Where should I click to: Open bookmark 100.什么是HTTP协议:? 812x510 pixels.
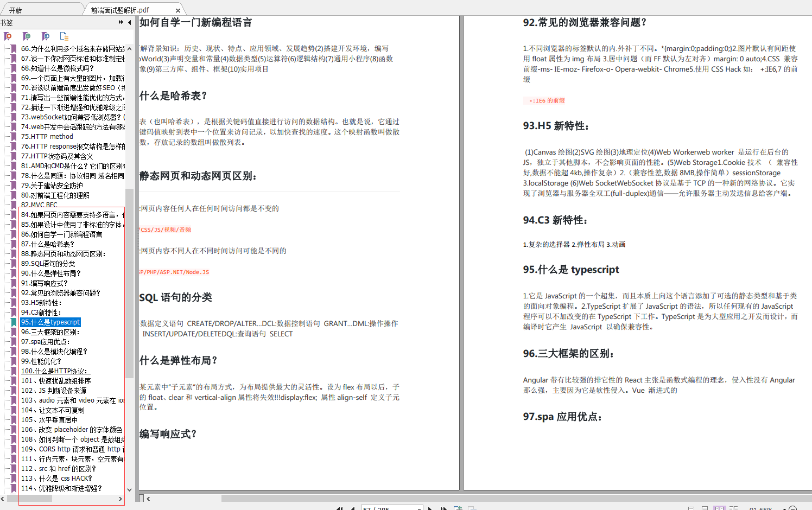pyautogui.click(x=54, y=371)
